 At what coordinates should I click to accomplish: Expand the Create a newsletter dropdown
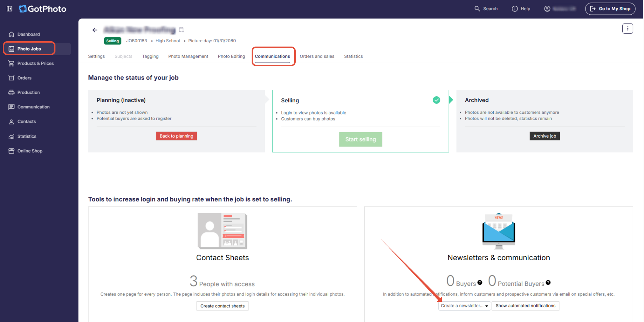[465, 306]
